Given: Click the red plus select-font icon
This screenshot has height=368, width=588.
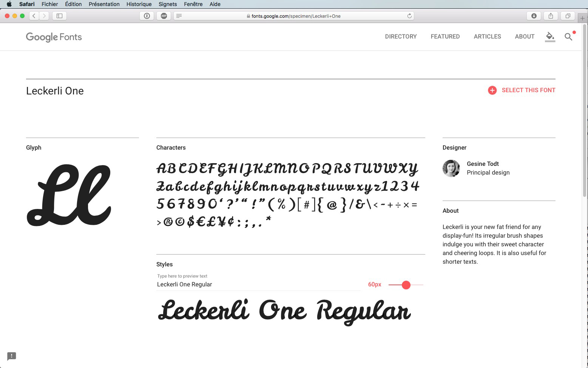Looking at the screenshot, I should (x=492, y=90).
